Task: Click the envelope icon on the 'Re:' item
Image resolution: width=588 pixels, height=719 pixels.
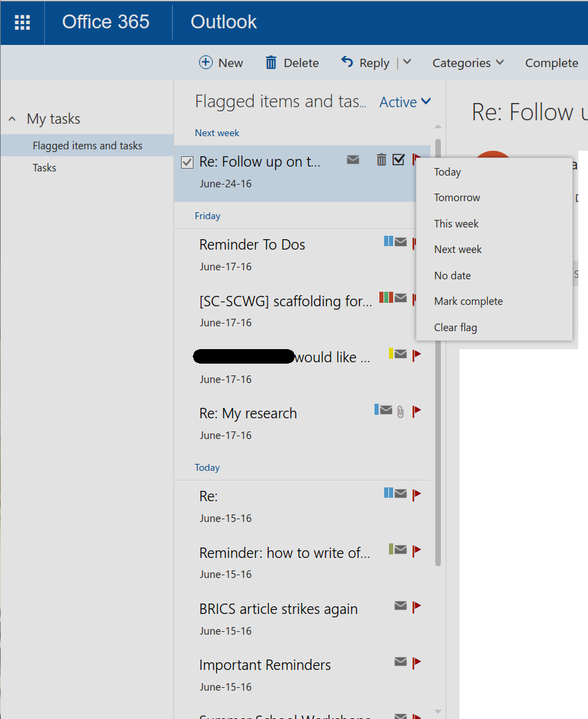Action: [401, 494]
